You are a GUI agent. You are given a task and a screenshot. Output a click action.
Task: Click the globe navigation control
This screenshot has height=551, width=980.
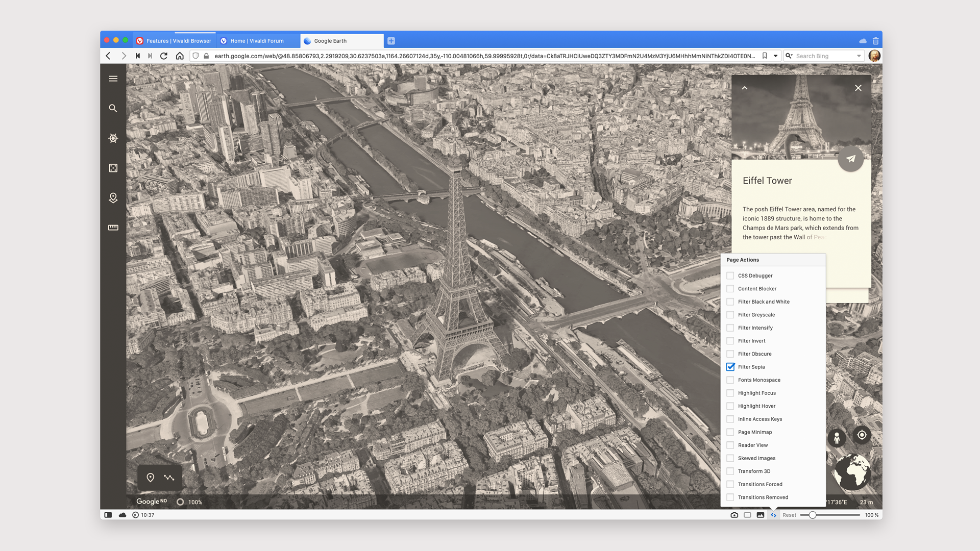852,472
